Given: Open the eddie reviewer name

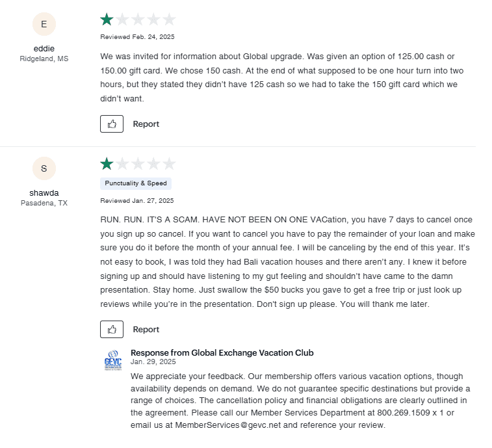Looking at the screenshot, I should coord(44,49).
